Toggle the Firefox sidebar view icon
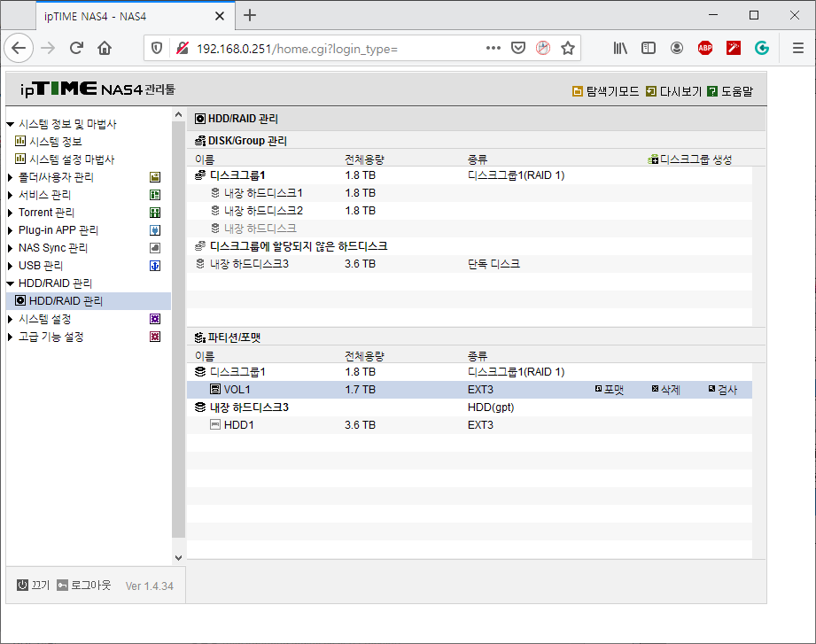 pos(649,49)
